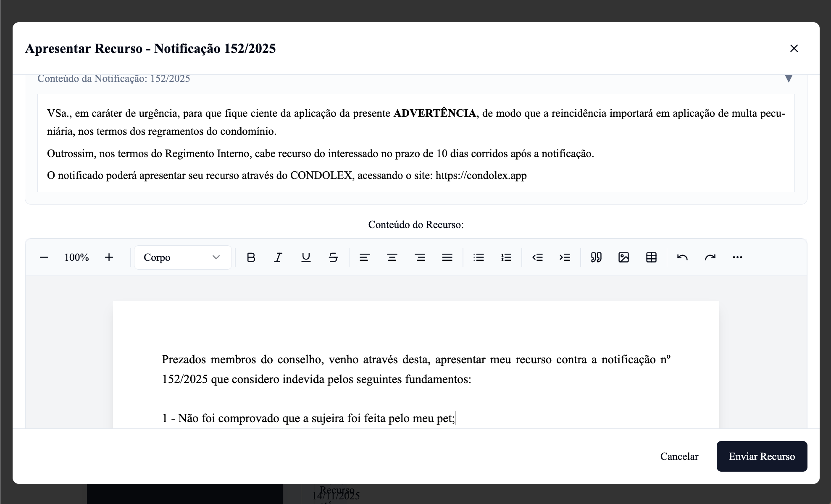Toggle the numbered list style
The height and width of the screenshot is (504, 831).
pyautogui.click(x=506, y=257)
